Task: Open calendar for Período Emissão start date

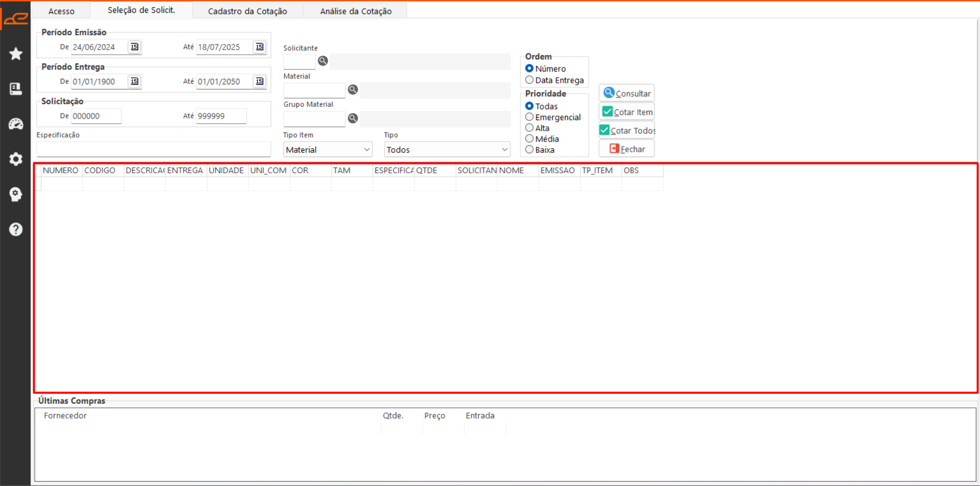Action: click(134, 47)
